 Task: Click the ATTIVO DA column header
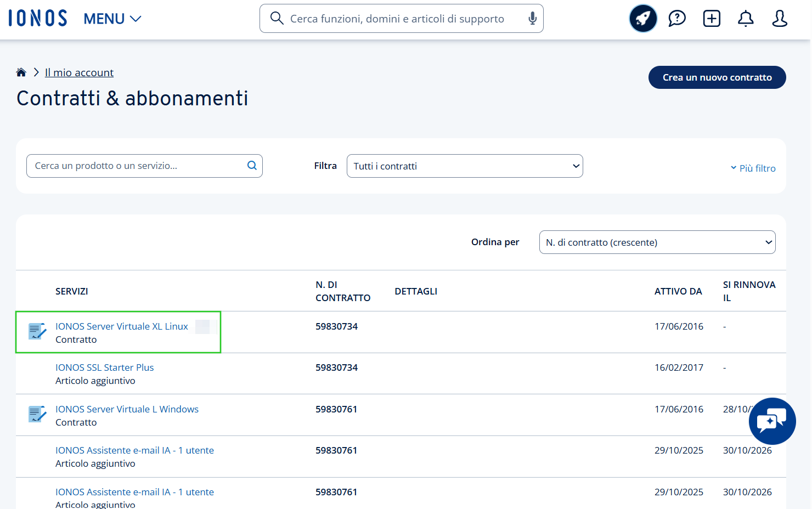coord(678,291)
